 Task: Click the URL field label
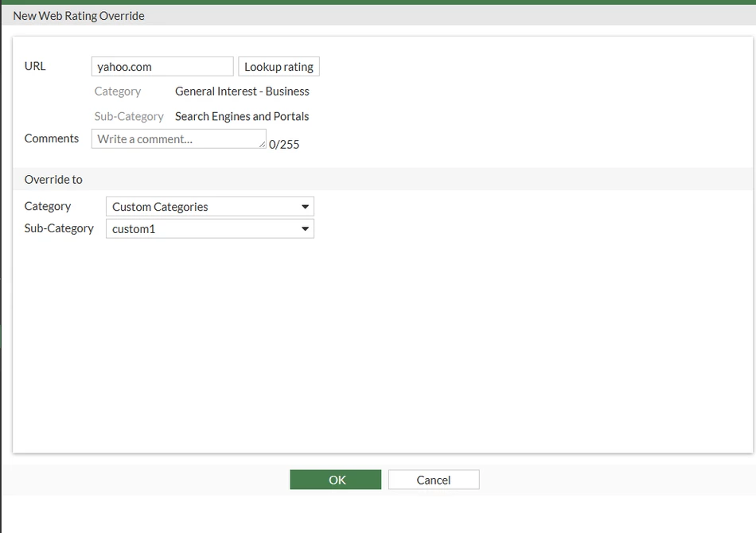tap(35, 66)
